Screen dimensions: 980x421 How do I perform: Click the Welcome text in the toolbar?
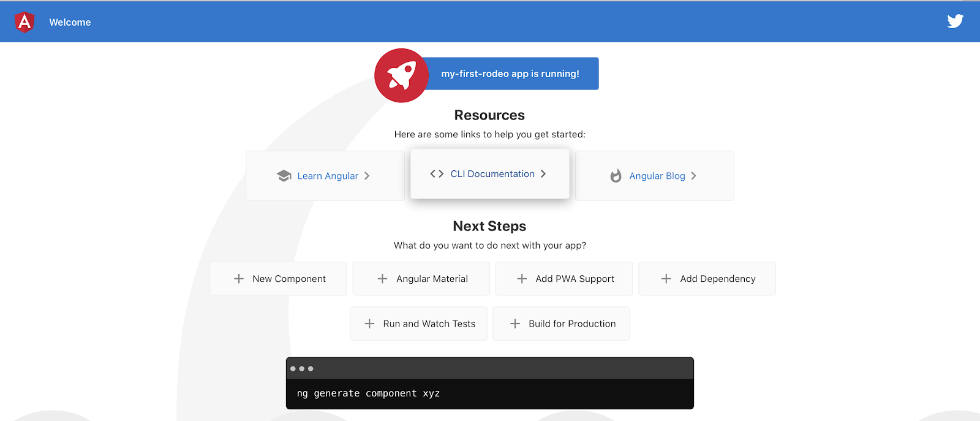click(x=70, y=22)
